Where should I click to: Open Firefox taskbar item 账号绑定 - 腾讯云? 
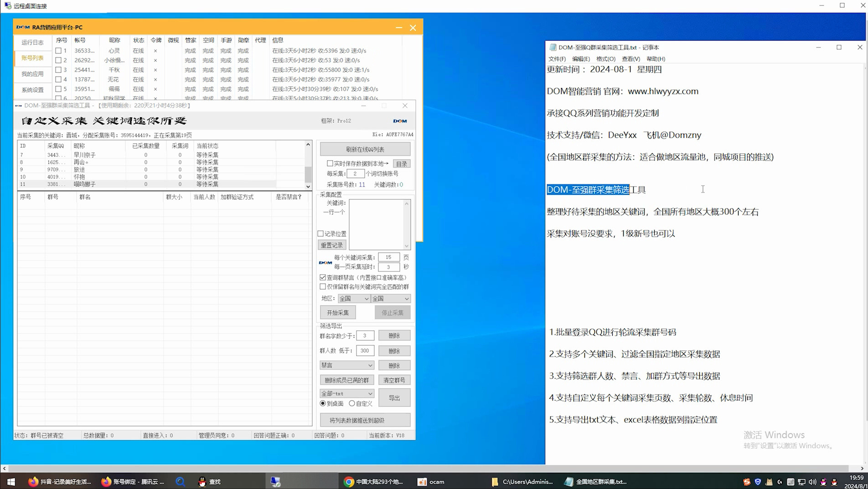tap(133, 482)
